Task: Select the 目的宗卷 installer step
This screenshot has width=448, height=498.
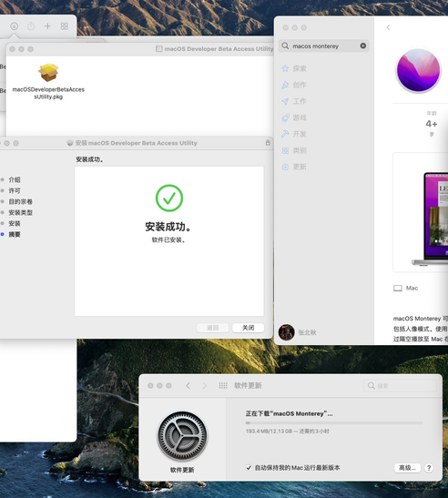Action: click(20, 202)
